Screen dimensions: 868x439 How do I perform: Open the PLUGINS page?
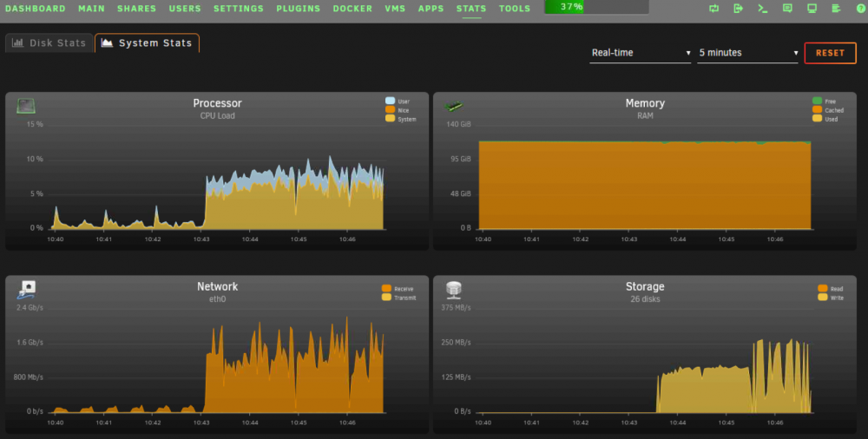299,9
